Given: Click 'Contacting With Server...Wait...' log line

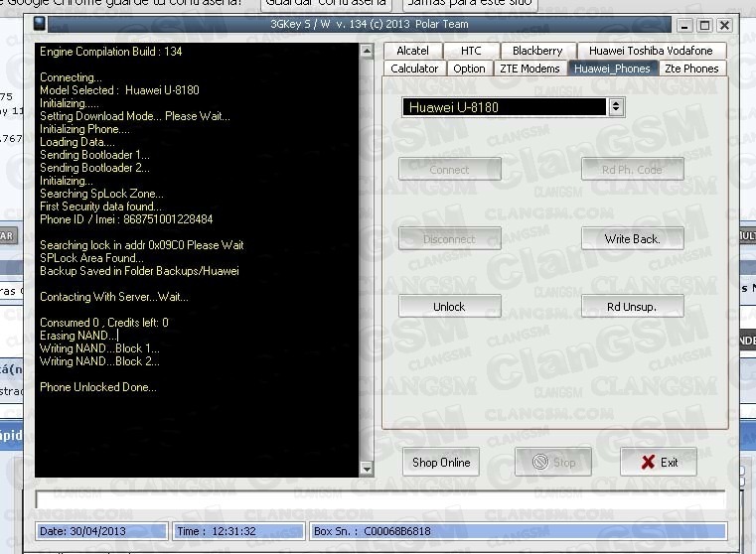Looking at the screenshot, I should [x=114, y=297].
